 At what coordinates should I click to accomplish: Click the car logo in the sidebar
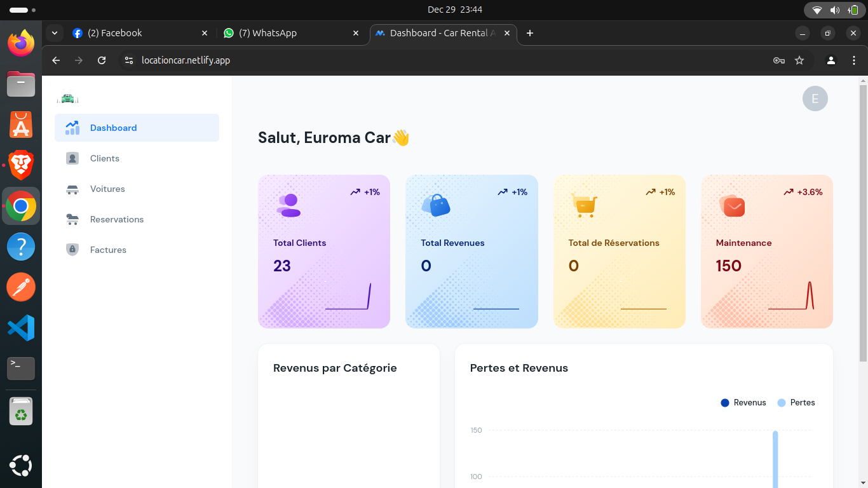(67, 98)
